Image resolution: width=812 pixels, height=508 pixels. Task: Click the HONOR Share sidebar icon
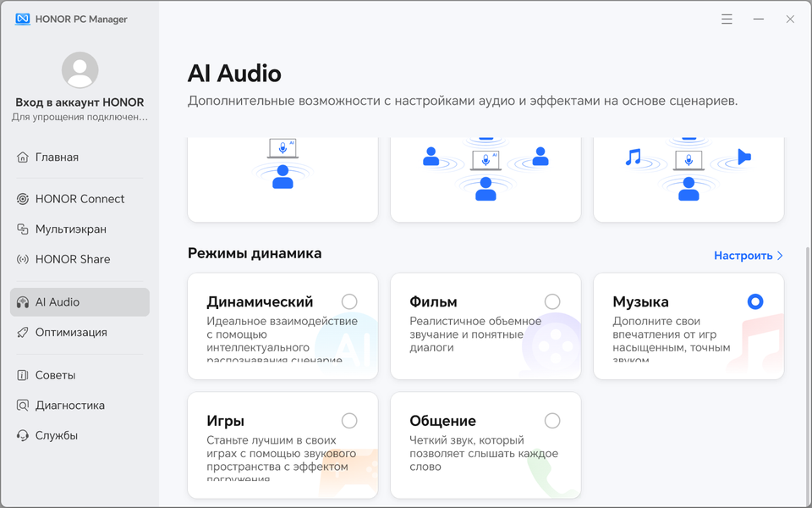click(x=22, y=259)
